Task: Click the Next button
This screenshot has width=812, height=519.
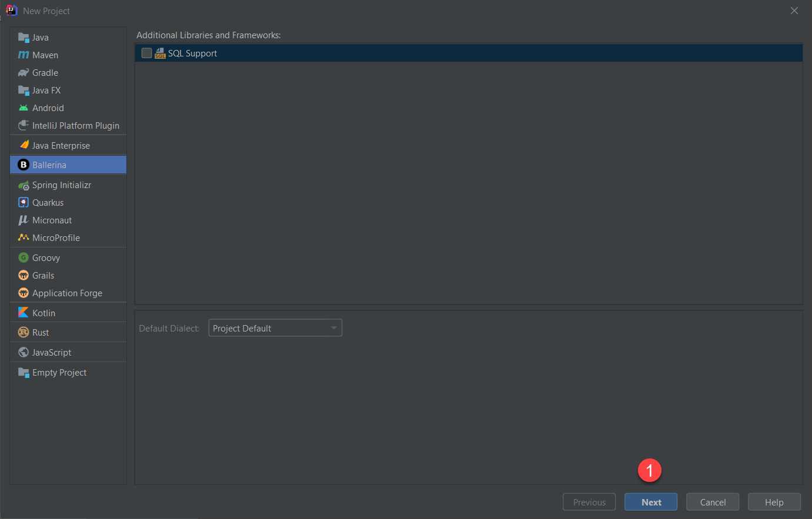Action: pyautogui.click(x=651, y=502)
